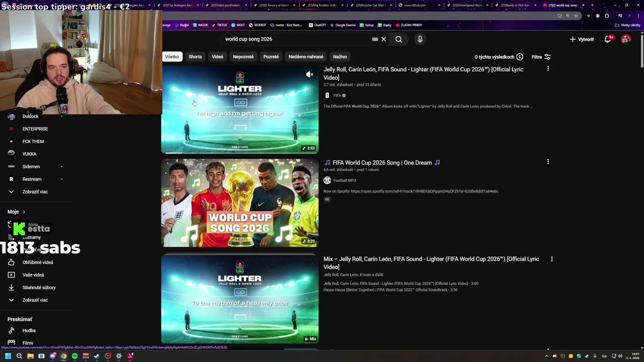Open Vaše videá in sidebar
The height and width of the screenshot is (362, 644).
coord(33,275)
